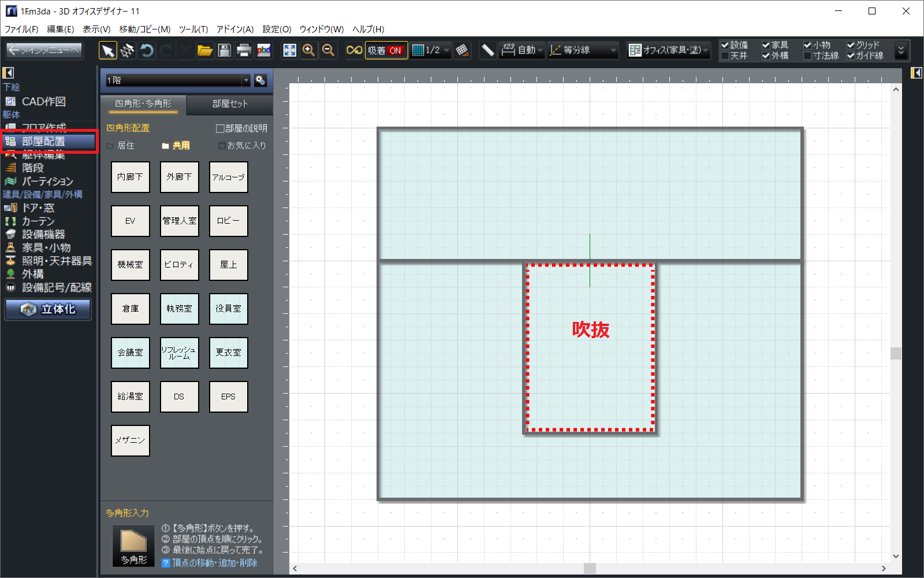The width and height of the screenshot is (924, 578).
Task: Click the 立体化 button
Action: tap(49, 309)
